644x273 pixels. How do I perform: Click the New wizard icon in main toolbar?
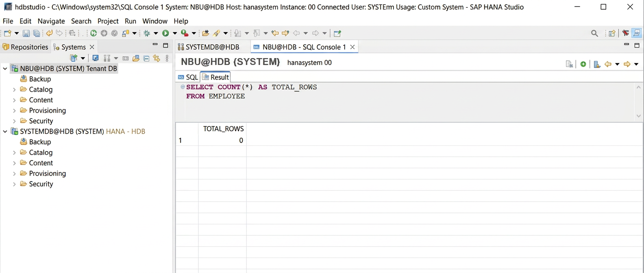8,33
